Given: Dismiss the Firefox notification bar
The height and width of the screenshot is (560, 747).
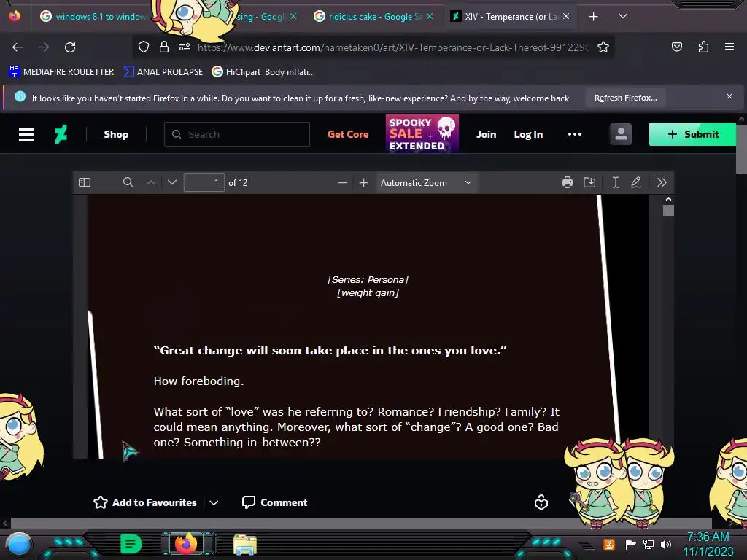Looking at the screenshot, I should [x=729, y=96].
